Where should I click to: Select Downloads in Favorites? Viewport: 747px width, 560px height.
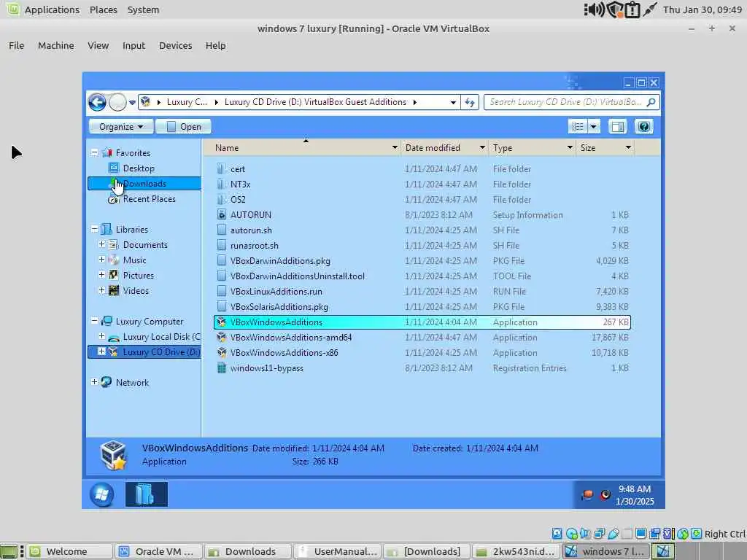click(x=144, y=183)
